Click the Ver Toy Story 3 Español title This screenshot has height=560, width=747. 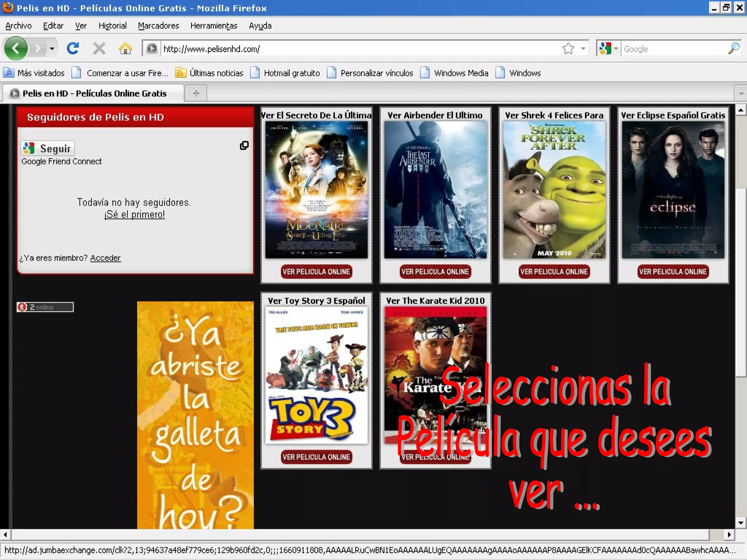[316, 300]
